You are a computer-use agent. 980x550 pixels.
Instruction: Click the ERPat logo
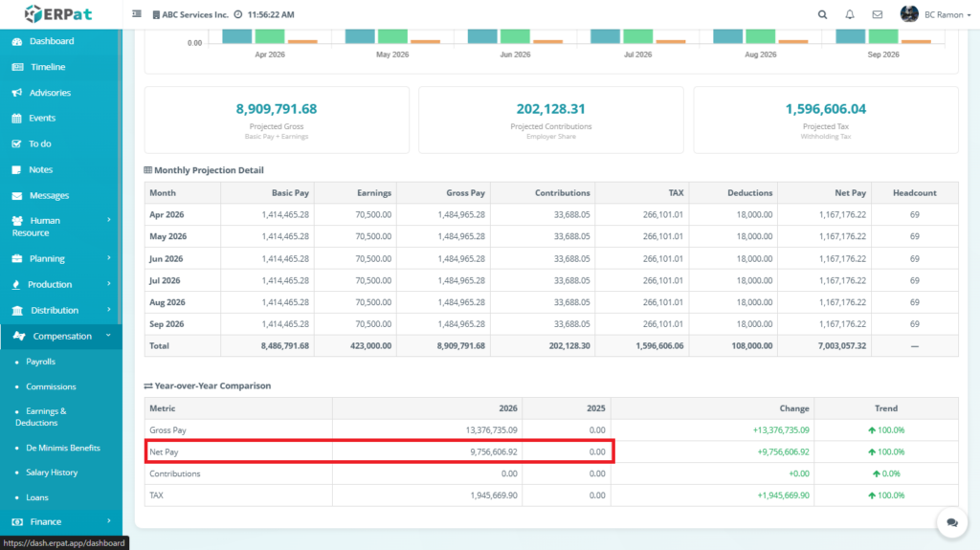(60, 14)
